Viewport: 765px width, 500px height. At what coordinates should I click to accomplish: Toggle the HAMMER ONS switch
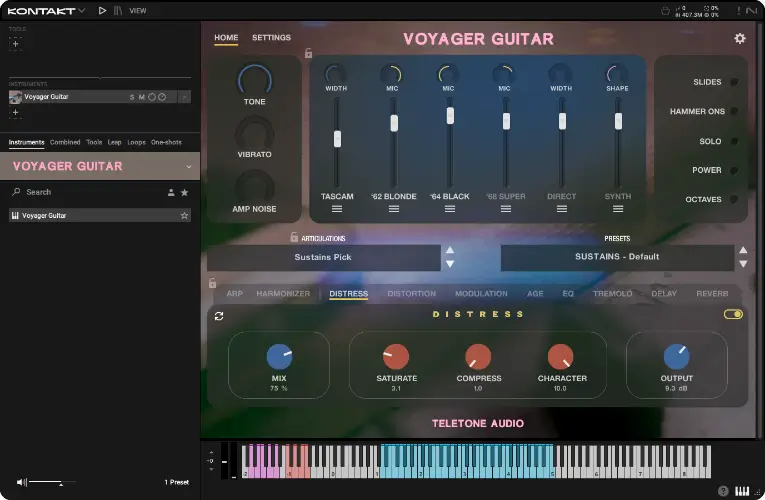734,111
